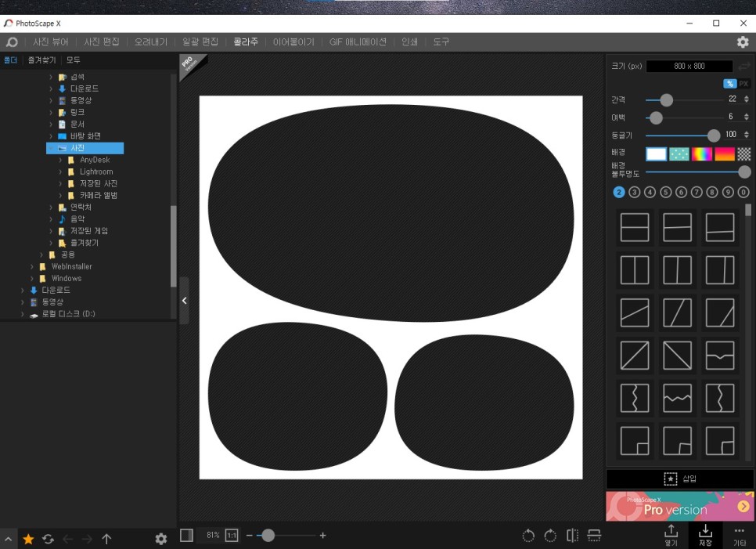Open the GIF 애니메이션 tab
The width and height of the screenshot is (756, 549).
(358, 42)
